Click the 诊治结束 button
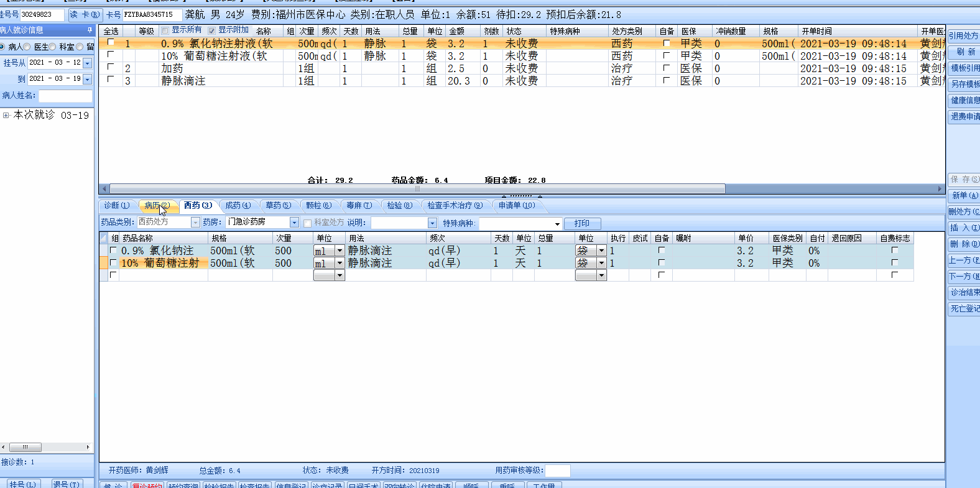Screen dimensions: 980x488 (965, 292)
